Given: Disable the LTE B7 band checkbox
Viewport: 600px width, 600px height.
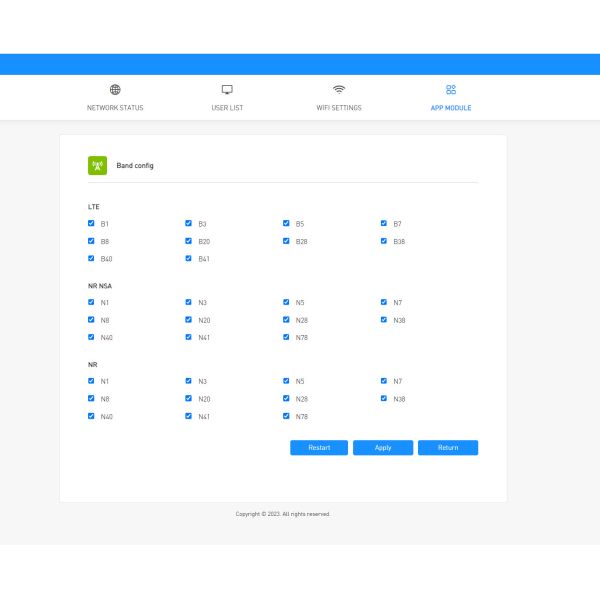Looking at the screenshot, I should [x=383, y=224].
